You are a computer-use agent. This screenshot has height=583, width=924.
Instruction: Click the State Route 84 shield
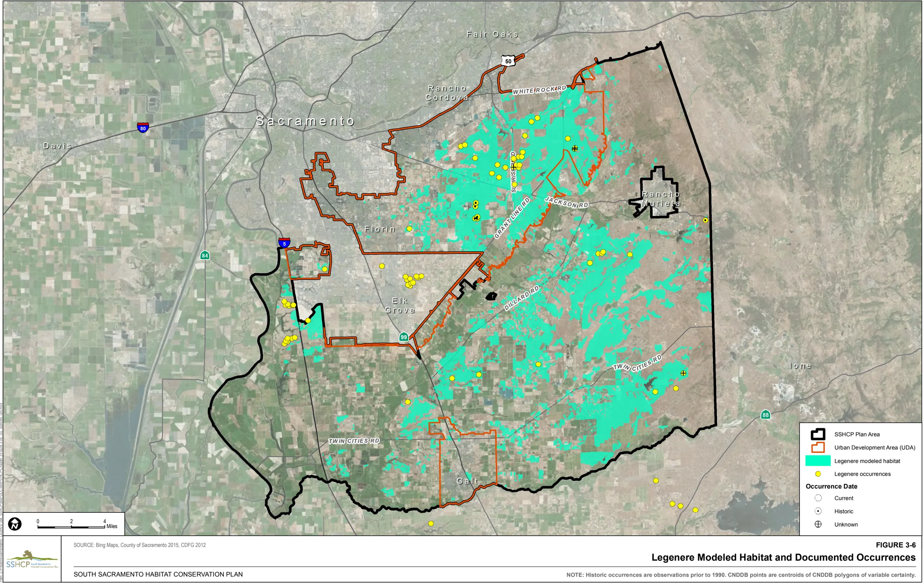click(205, 255)
